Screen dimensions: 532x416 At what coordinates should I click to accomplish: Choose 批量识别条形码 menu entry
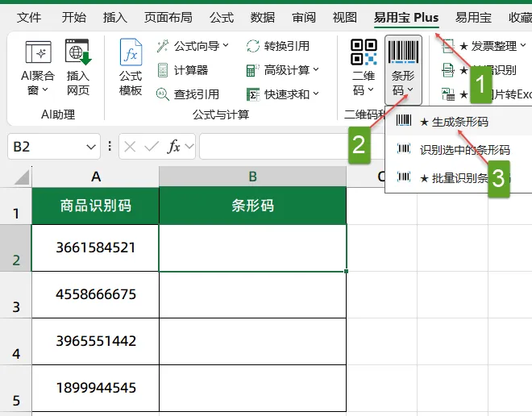(459, 178)
